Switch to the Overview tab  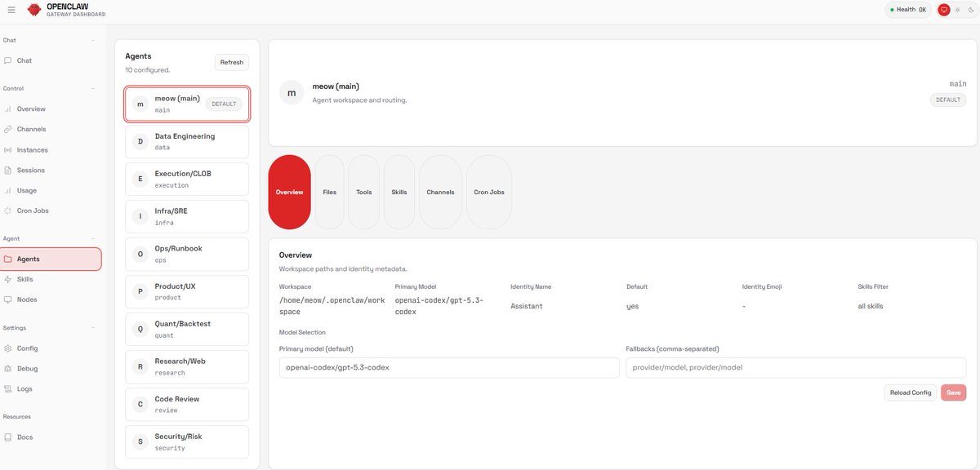click(x=290, y=192)
